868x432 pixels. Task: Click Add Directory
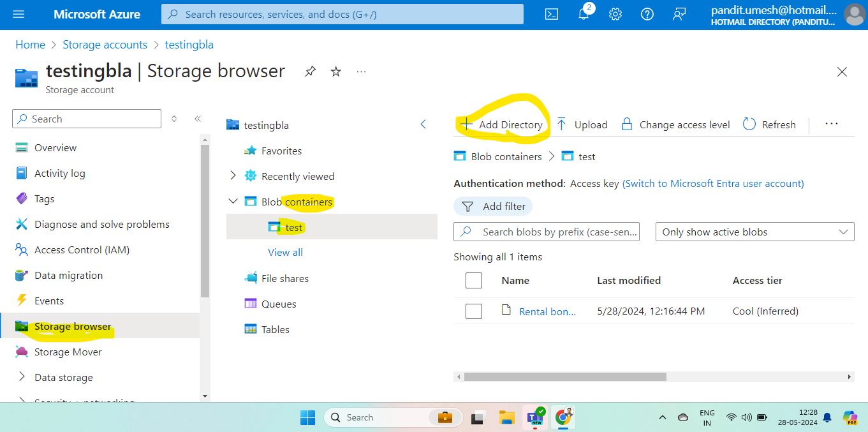(x=501, y=124)
